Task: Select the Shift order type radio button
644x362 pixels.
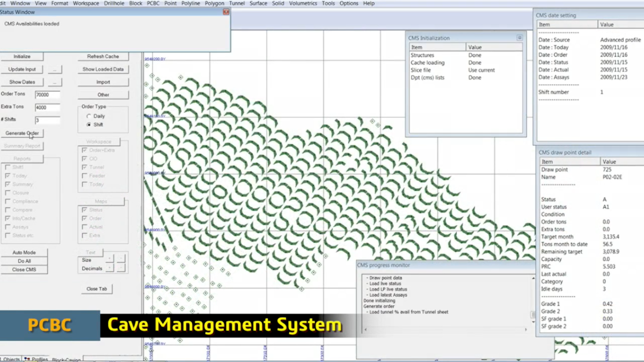Action: point(89,124)
